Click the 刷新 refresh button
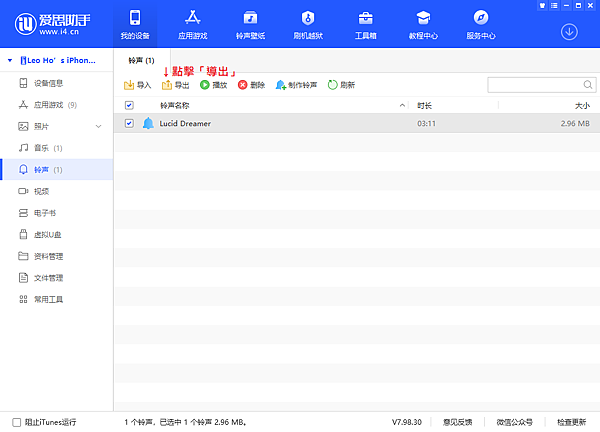 [341, 85]
